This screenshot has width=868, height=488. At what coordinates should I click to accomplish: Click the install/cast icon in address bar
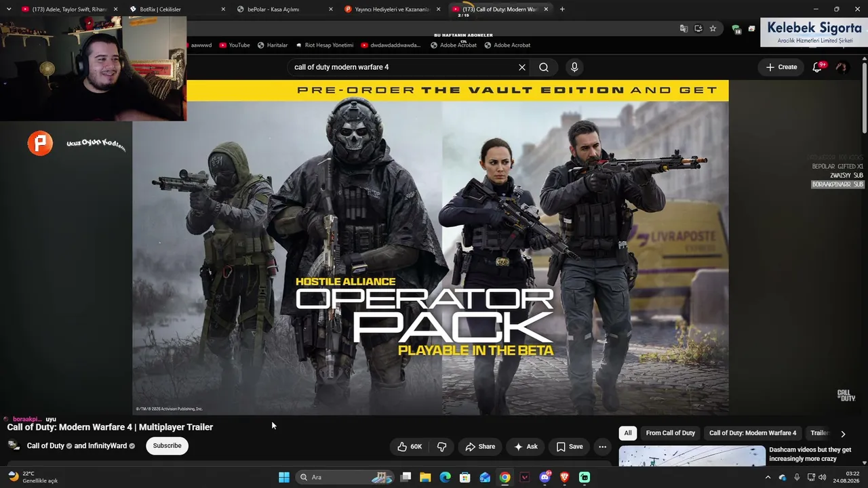pyautogui.click(x=698, y=28)
